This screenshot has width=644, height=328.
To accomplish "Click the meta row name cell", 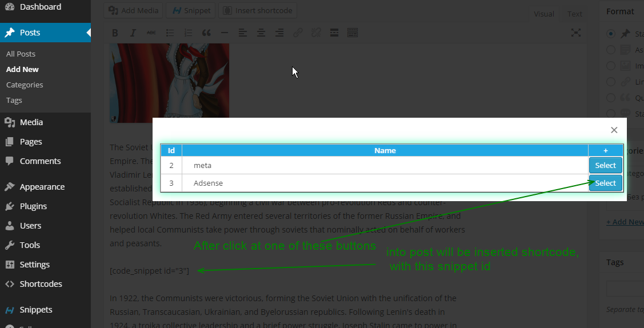I will click(385, 166).
